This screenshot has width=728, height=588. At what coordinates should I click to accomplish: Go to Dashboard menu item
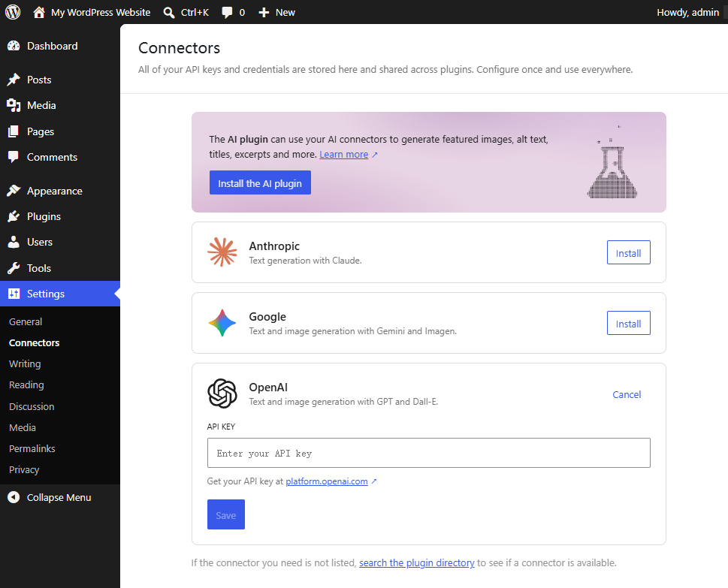click(53, 46)
